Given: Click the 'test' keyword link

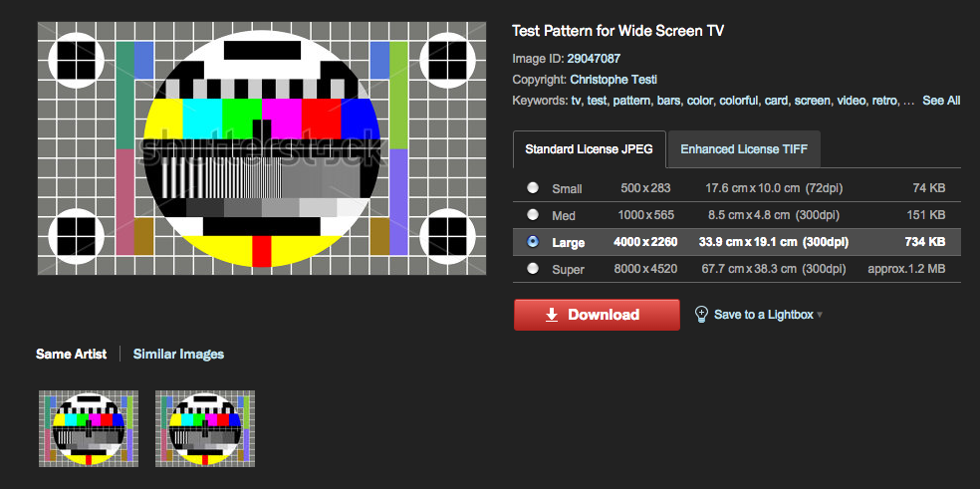Looking at the screenshot, I should [x=597, y=100].
